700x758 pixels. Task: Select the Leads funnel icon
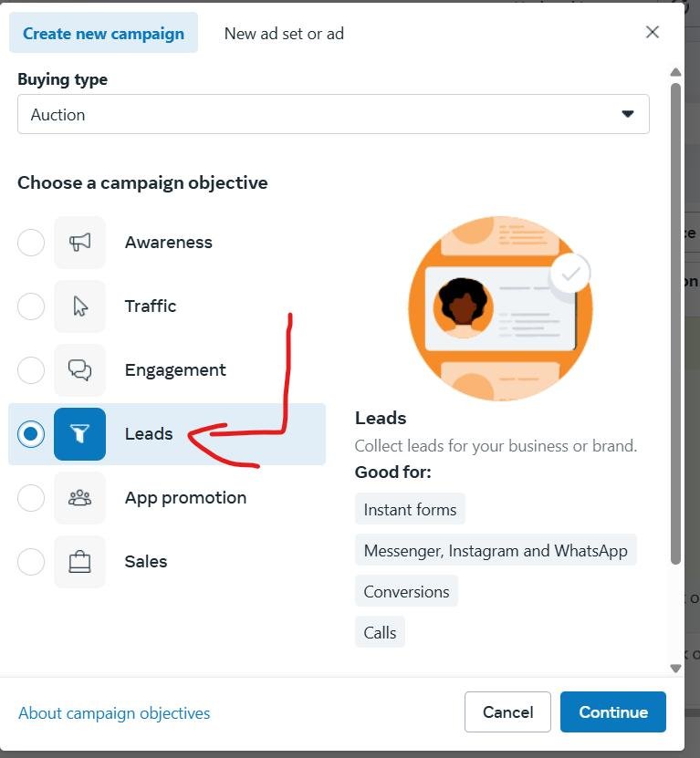coord(79,433)
